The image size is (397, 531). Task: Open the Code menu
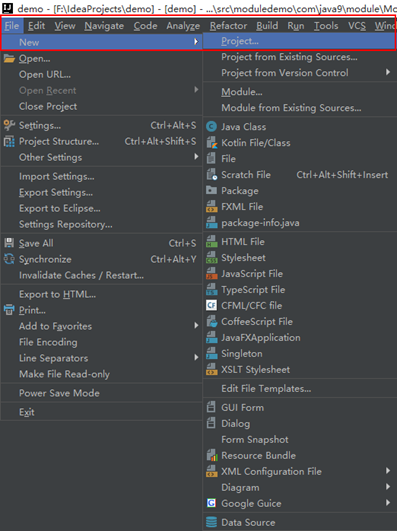click(x=145, y=26)
